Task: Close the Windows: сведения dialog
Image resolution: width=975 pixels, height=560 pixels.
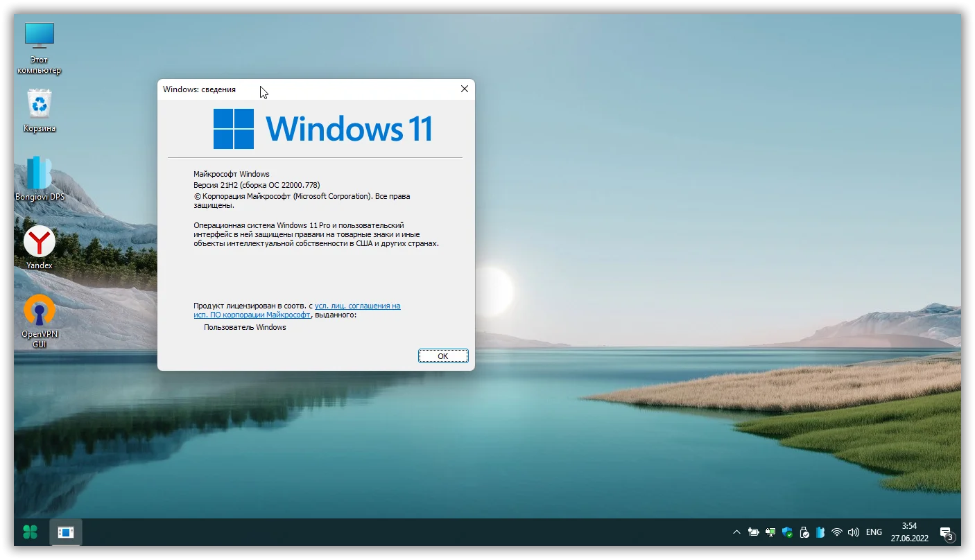Action: (x=465, y=89)
